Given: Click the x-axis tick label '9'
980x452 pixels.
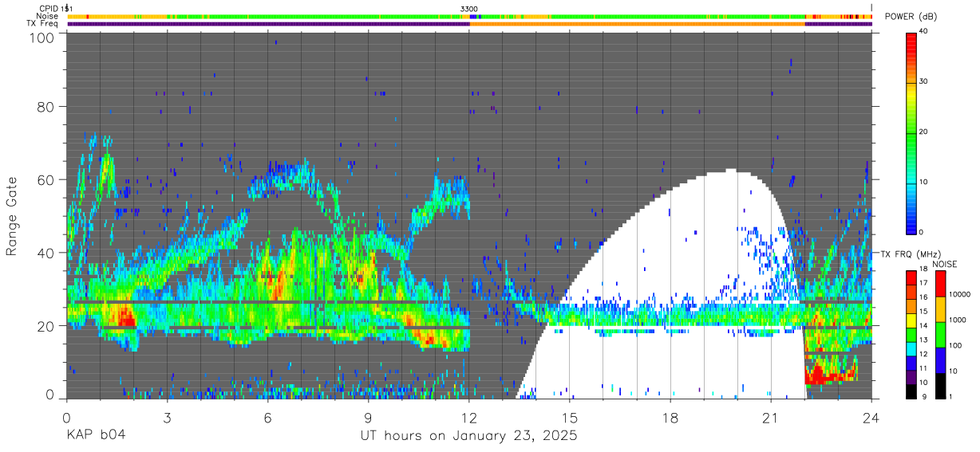Looking at the screenshot, I should coord(369,418).
